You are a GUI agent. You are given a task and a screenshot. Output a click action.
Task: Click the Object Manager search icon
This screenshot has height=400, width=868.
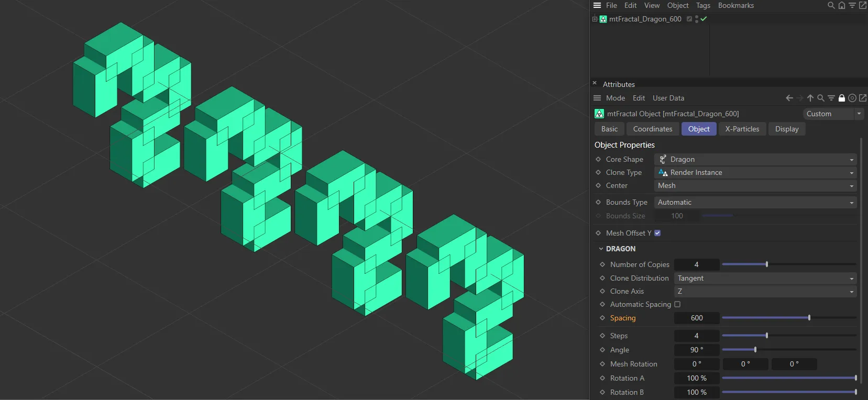(831, 5)
